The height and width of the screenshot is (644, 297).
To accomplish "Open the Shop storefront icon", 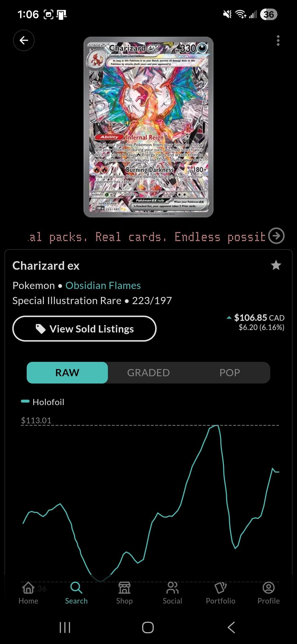I will [124, 588].
